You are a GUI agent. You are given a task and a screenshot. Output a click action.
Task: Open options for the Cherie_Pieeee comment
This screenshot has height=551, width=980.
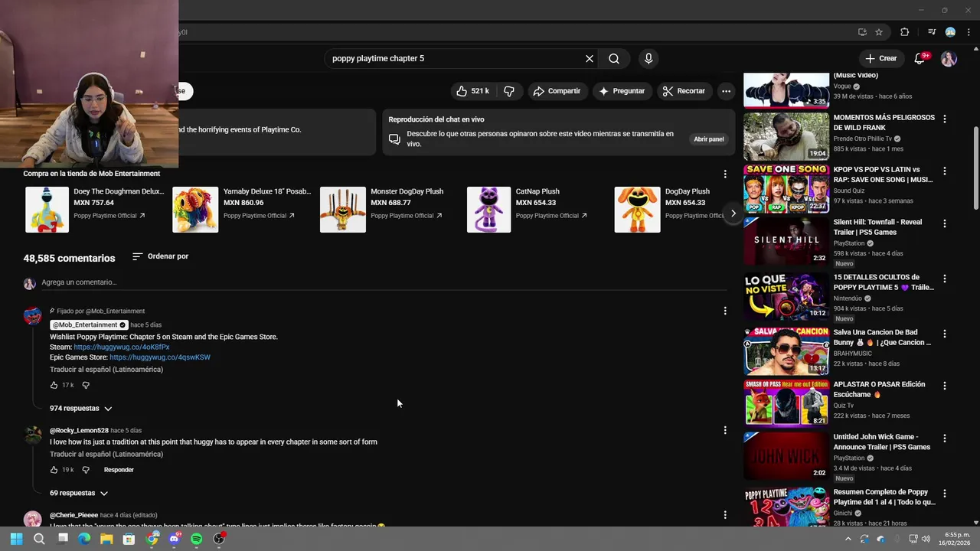[725, 515]
